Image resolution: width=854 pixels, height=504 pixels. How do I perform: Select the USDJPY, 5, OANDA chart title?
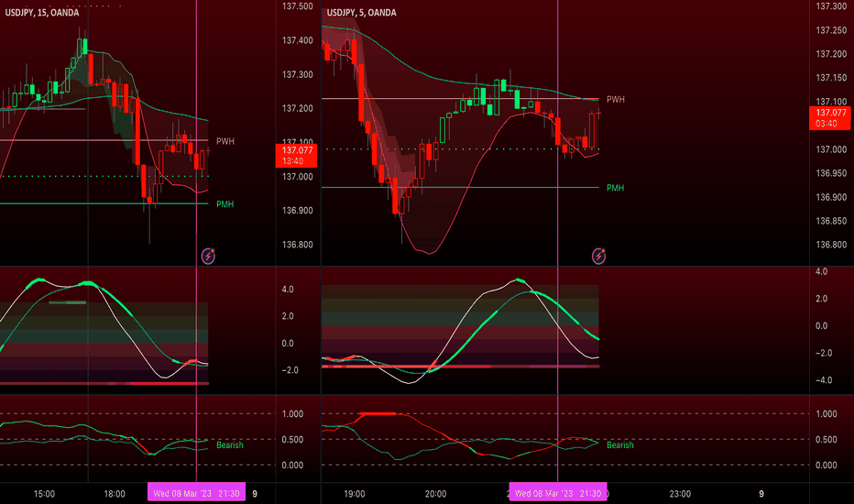(361, 12)
